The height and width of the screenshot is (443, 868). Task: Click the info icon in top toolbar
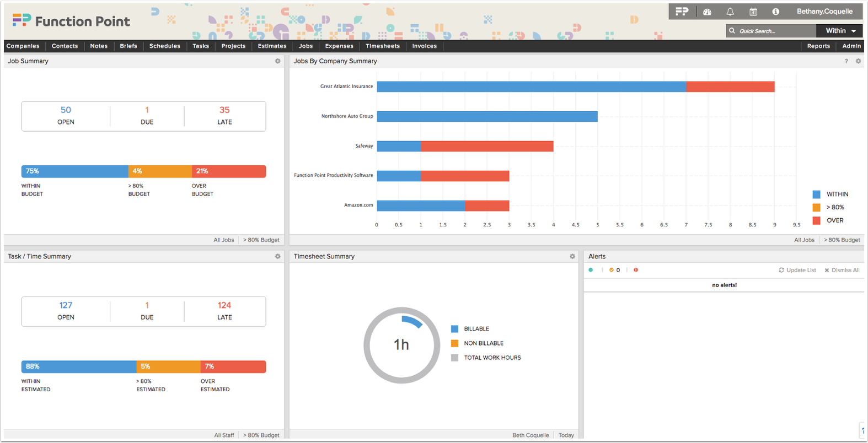pyautogui.click(x=776, y=12)
